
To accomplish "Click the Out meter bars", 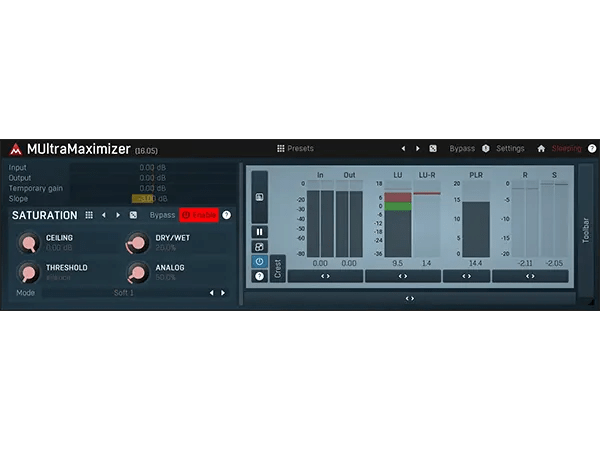I will coord(349,219).
